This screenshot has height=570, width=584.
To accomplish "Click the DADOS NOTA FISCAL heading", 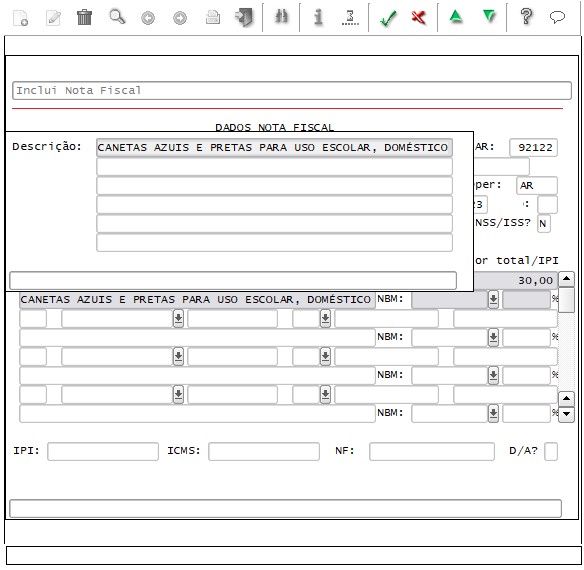I will (x=274, y=127).
